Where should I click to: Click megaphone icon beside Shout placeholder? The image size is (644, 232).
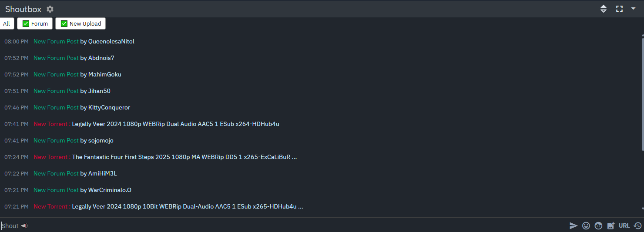(24, 226)
